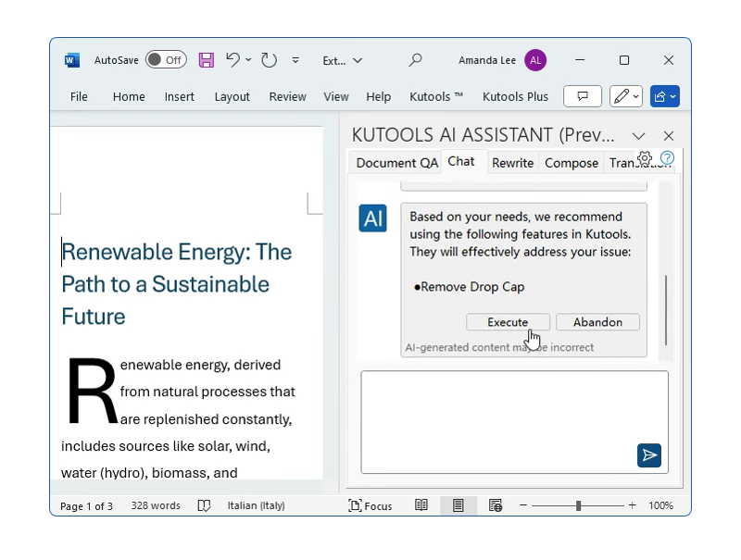Viewport: 741px width, 560px height.
Task: Switch to Web Layout view
Action: pos(496,505)
